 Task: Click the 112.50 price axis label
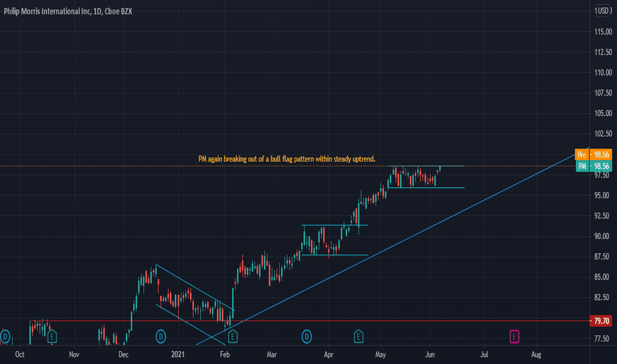point(603,52)
